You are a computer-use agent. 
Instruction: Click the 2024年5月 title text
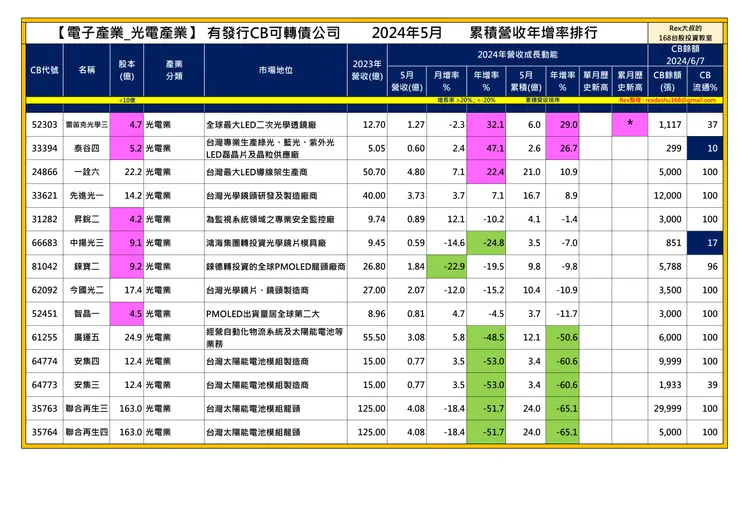[406, 33]
